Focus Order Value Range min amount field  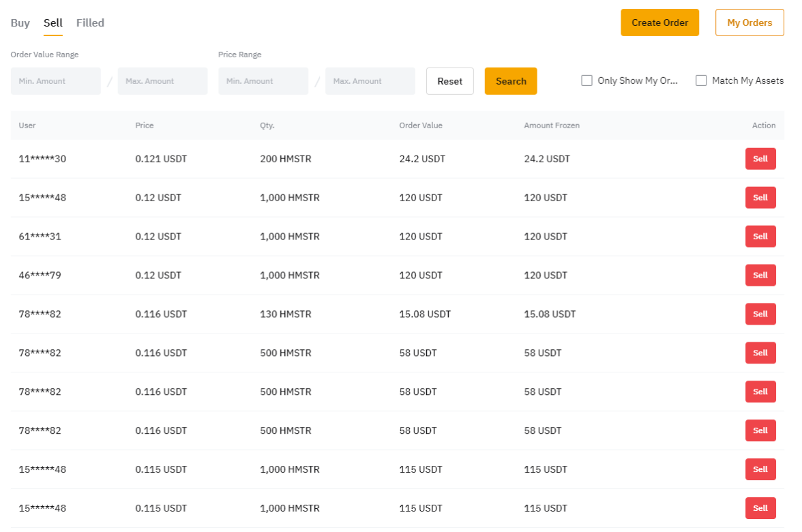click(56, 81)
